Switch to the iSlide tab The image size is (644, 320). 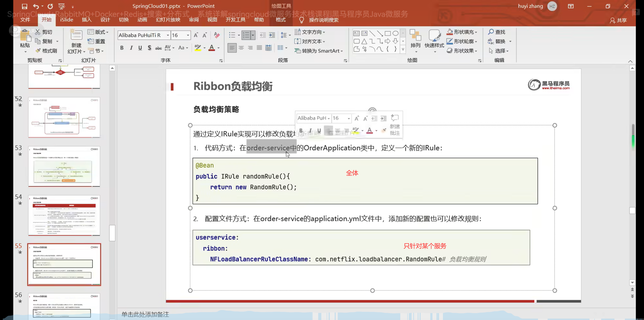67,20
